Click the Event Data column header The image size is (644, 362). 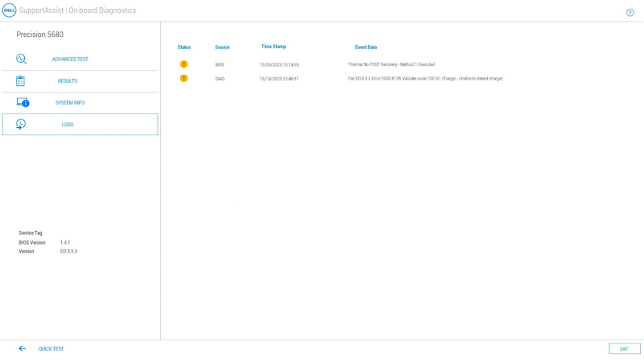click(366, 47)
